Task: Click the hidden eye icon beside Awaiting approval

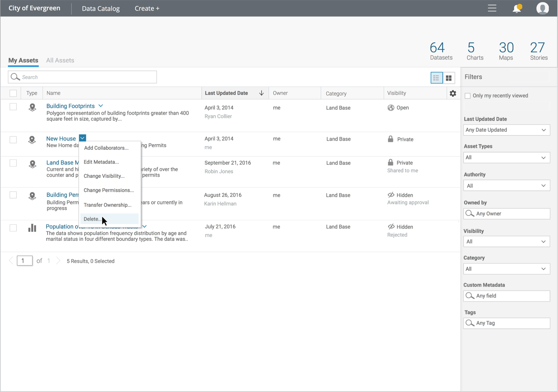Action: (x=391, y=195)
